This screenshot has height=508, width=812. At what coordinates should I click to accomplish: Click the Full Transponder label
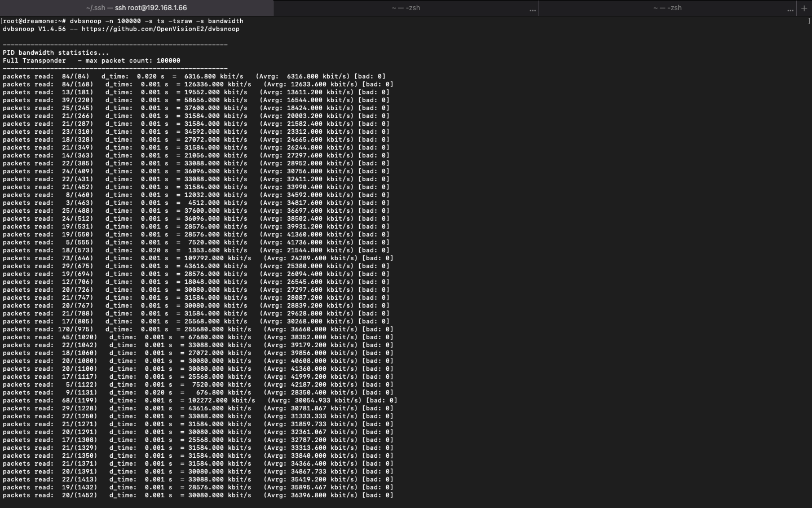click(34, 60)
